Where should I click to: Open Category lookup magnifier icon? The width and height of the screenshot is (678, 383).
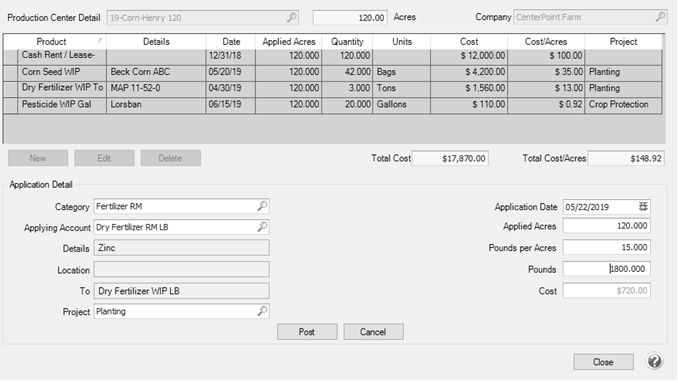pyautogui.click(x=262, y=206)
